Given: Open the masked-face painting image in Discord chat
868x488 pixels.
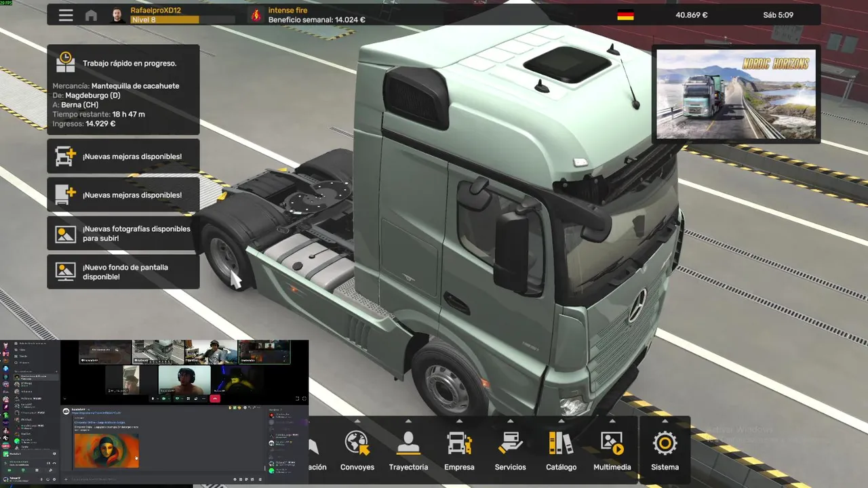Looking at the screenshot, I should [106, 451].
